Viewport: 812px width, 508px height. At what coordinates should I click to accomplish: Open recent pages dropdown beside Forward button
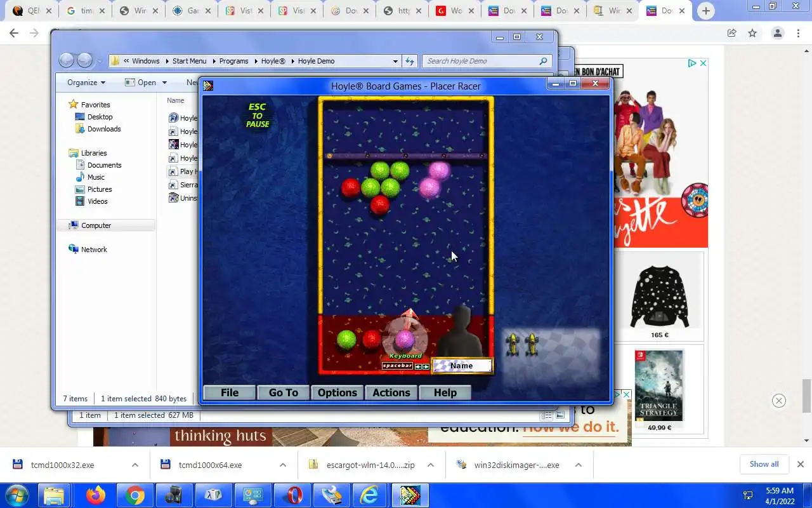(100, 62)
